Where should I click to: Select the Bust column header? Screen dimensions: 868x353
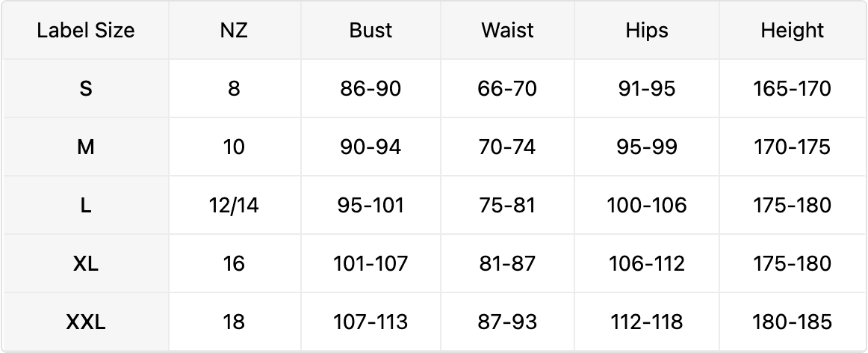pos(371,31)
